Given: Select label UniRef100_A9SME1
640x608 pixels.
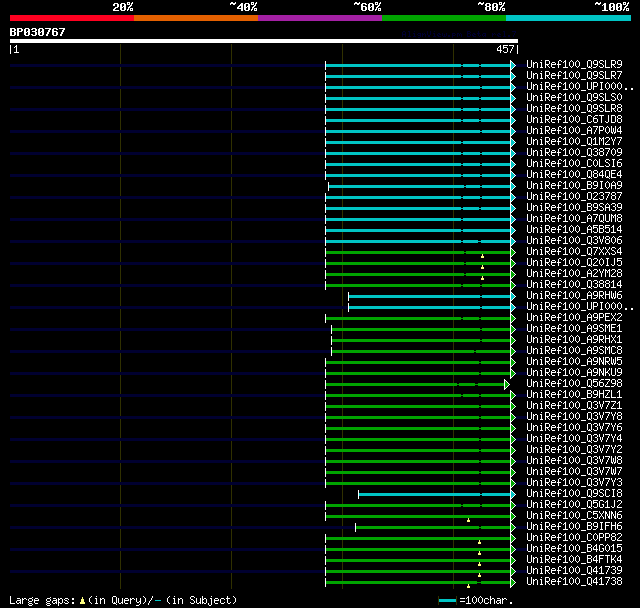Looking at the screenshot, I should [574, 329].
